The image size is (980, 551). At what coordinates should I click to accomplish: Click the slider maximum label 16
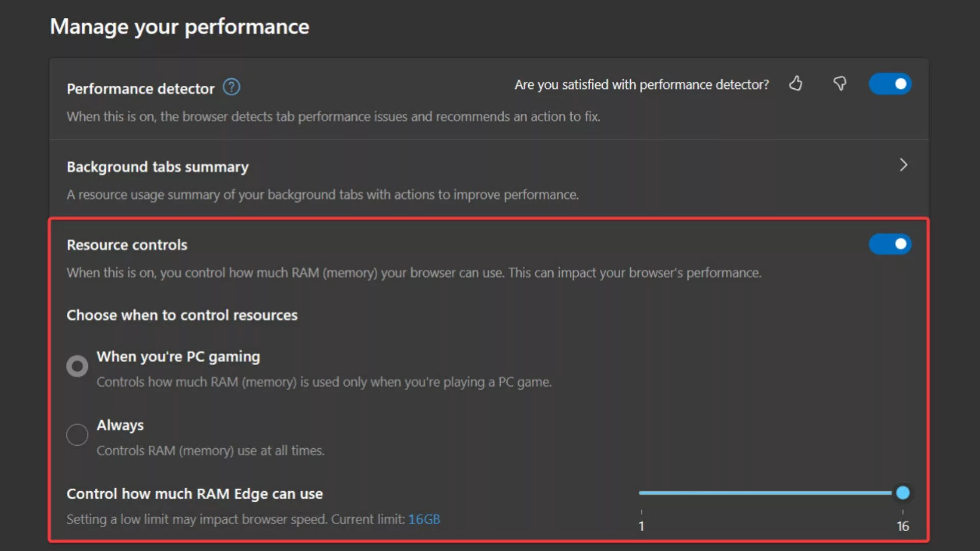pyautogui.click(x=903, y=526)
